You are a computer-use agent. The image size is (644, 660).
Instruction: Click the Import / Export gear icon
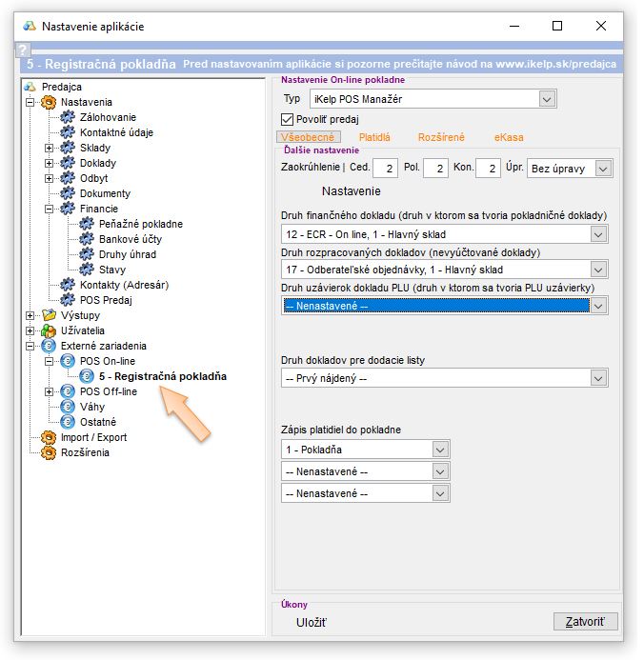[49, 437]
